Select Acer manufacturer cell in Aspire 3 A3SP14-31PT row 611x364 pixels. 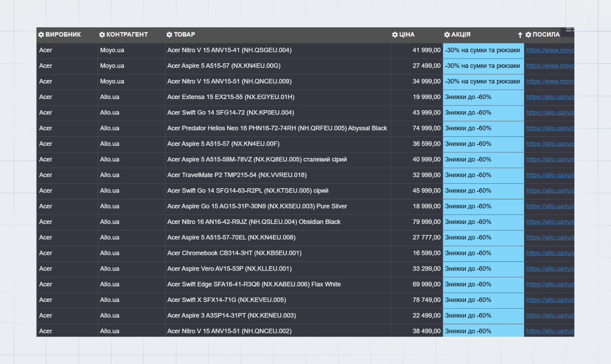pos(67,315)
